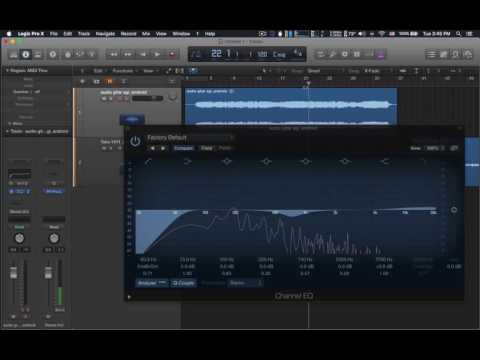Click the link icon in Channel EQ header
480x360 pixels.
[x=454, y=148]
